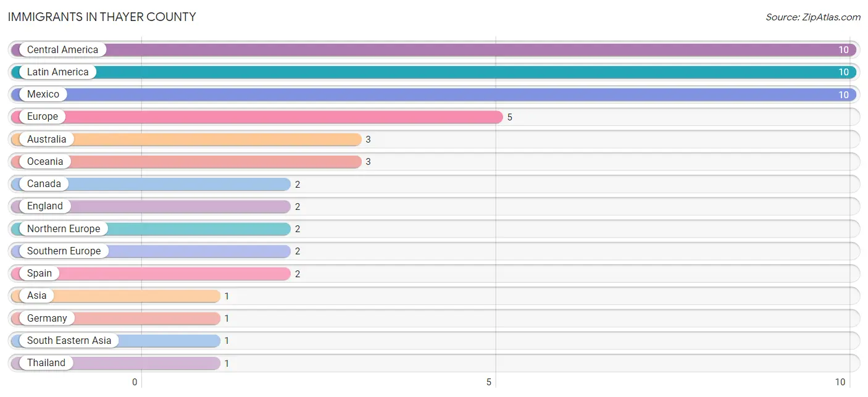Viewport: 868px width, 397px height.
Task: Click the Asia label pill
Action: (x=36, y=296)
